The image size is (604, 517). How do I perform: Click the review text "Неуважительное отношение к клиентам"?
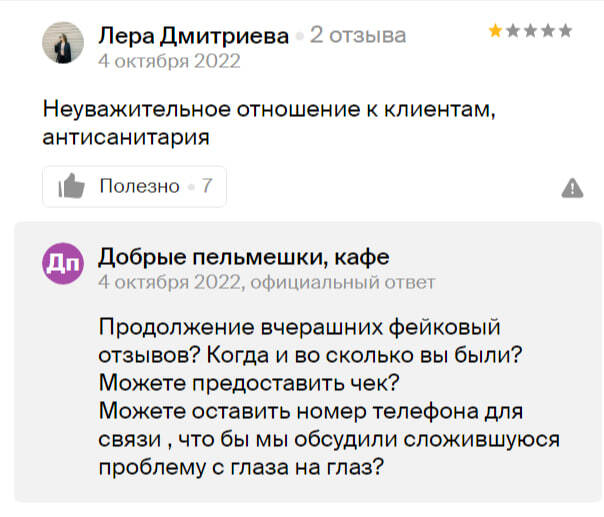click(x=270, y=109)
